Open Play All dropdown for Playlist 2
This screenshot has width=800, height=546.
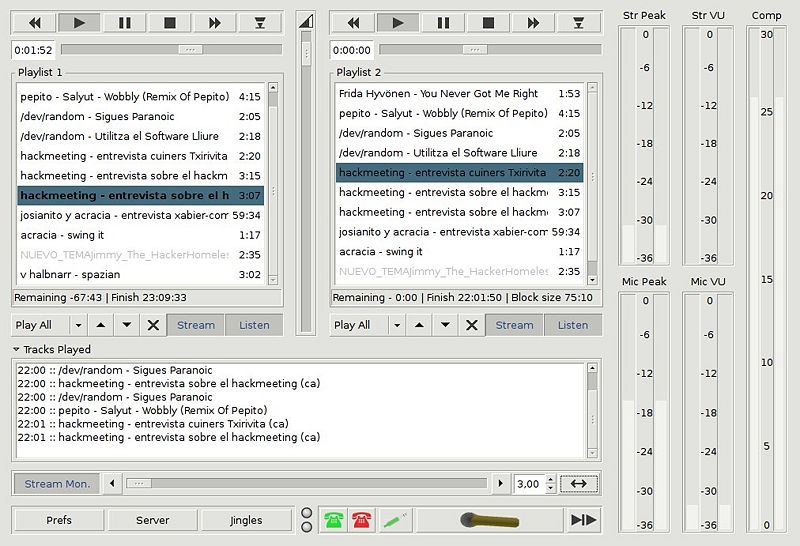tap(396, 325)
